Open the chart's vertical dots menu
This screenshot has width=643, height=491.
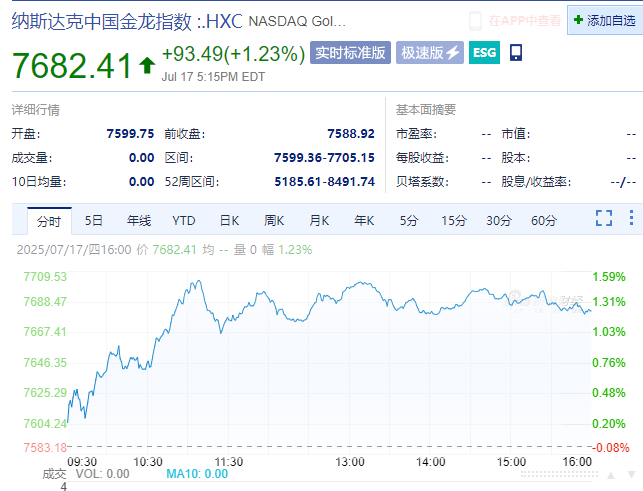click(630, 219)
